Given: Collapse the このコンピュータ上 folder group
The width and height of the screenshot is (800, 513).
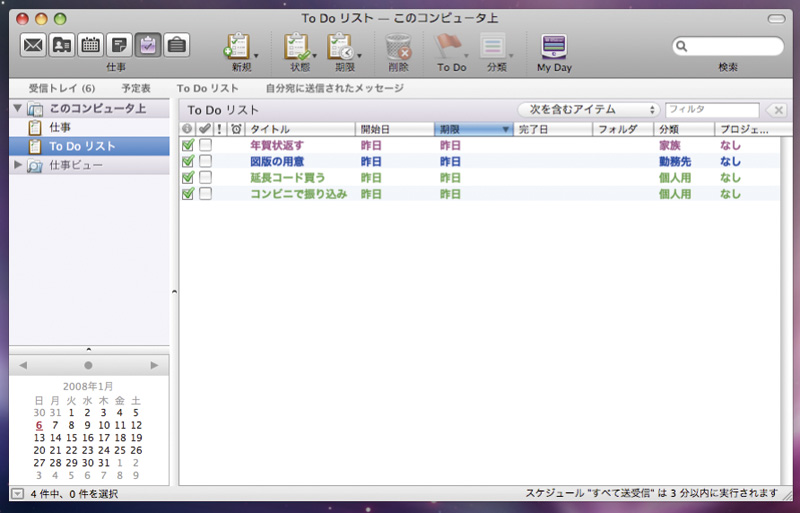Looking at the screenshot, I should [x=17, y=109].
